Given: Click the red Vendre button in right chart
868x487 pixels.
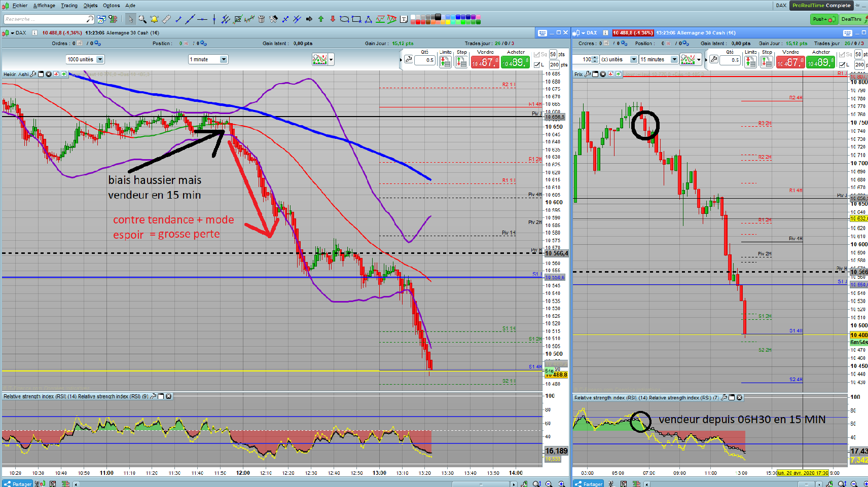Looking at the screenshot, I should click(790, 62).
